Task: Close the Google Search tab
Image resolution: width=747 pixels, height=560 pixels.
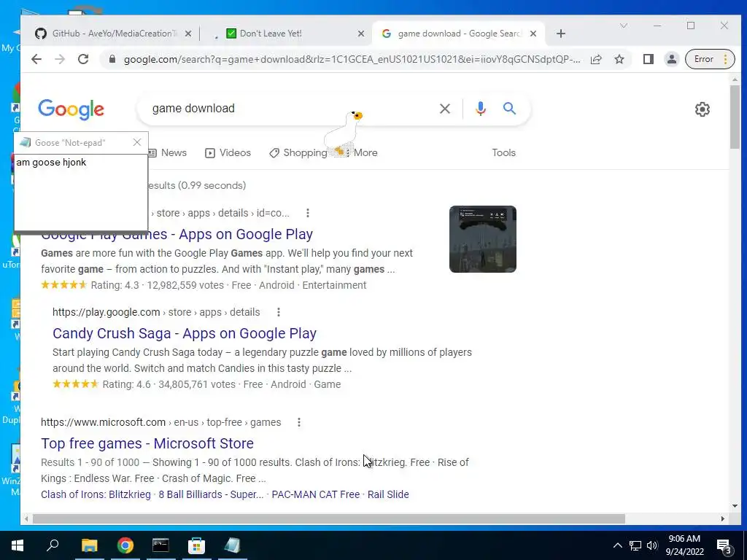Action: tap(533, 34)
